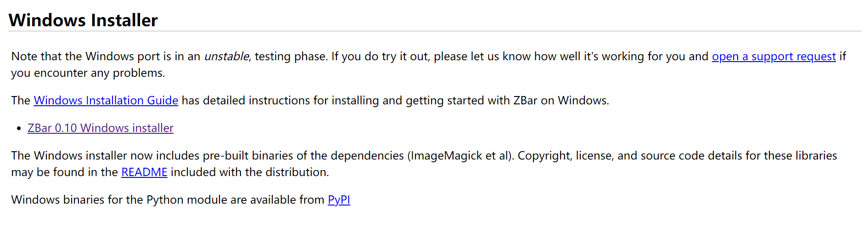Click the horizontal rule under the heading
868x228 pixels.
[x=434, y=31]
